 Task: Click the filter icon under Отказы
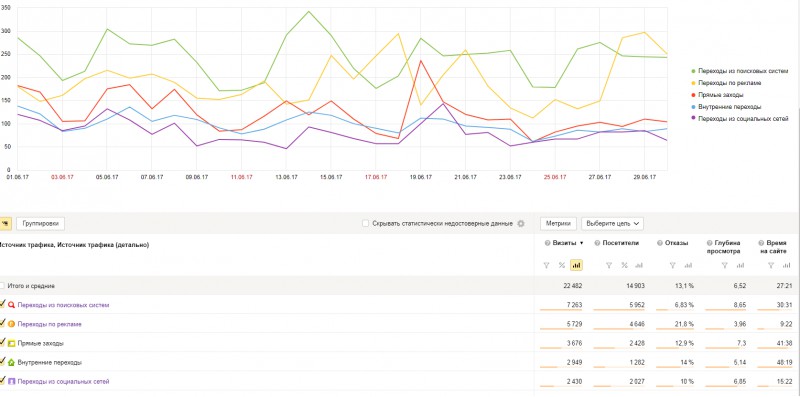coord(672,265)
